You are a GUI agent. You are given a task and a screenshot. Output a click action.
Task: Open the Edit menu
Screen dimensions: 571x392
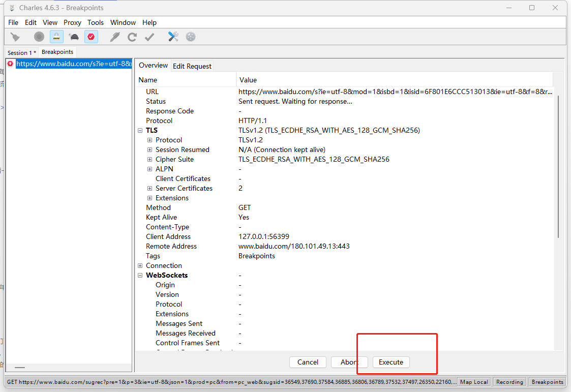(x=31, y=22)
